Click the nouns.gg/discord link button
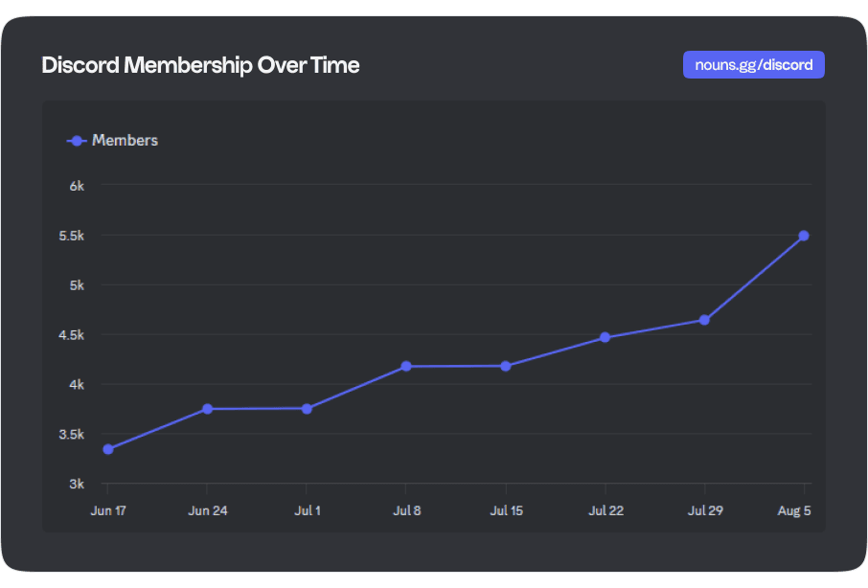This screenshot has height=588, width=868. [x=753, y=65]
